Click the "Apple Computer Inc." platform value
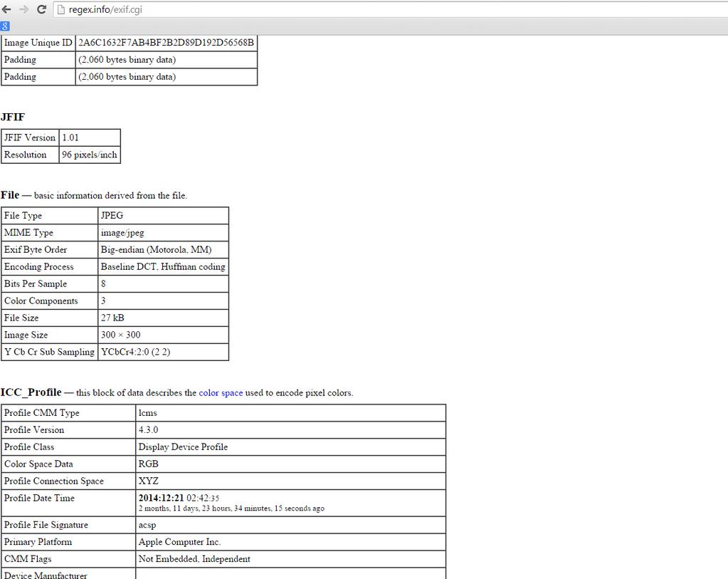 click(x=179, y=542)
